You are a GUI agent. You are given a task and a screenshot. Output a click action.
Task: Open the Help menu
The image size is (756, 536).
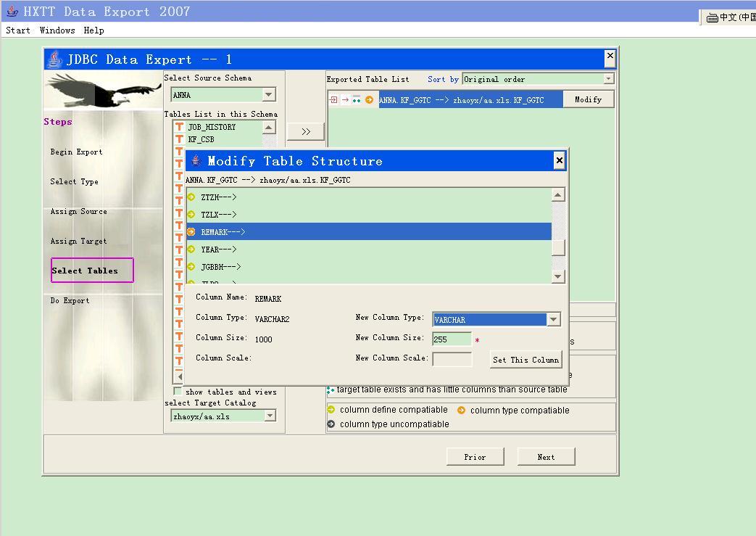coord(94,30)
